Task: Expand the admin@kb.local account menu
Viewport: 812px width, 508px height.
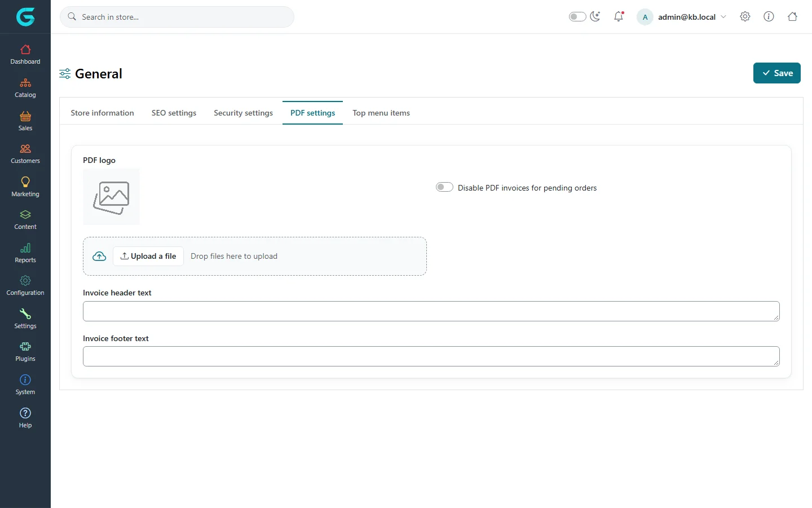Action: click(x=682, y=17)
